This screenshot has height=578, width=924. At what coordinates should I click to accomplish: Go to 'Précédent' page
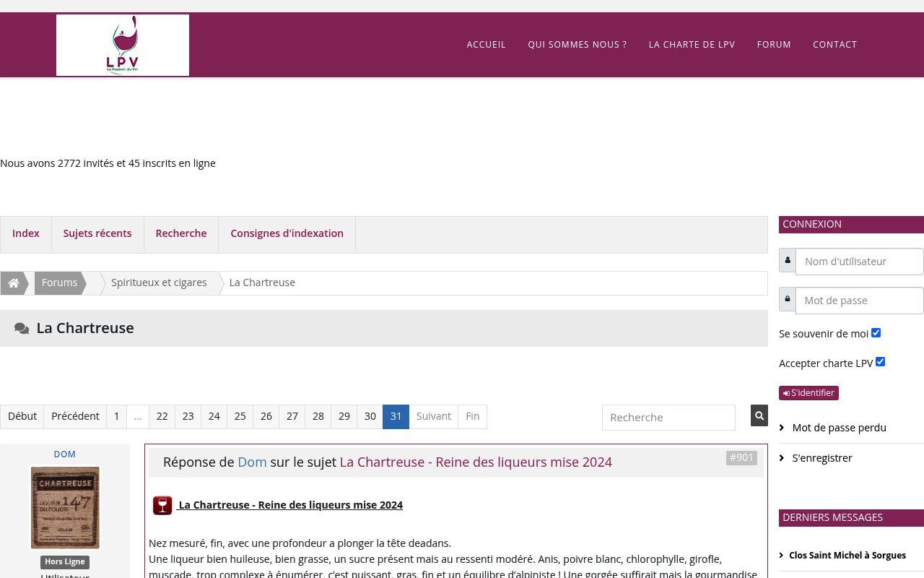pyautogui.click(x=75, y=416)
